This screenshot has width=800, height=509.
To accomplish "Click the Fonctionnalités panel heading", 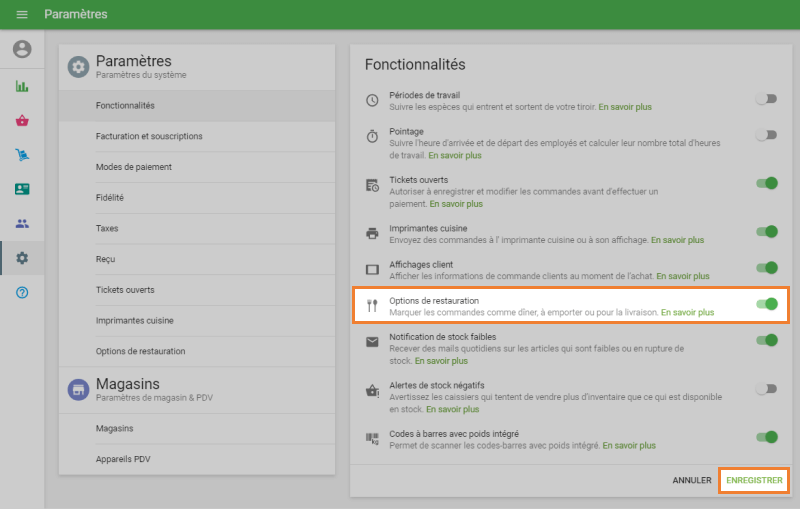I will pyautogui.click(x=415, y=65).
